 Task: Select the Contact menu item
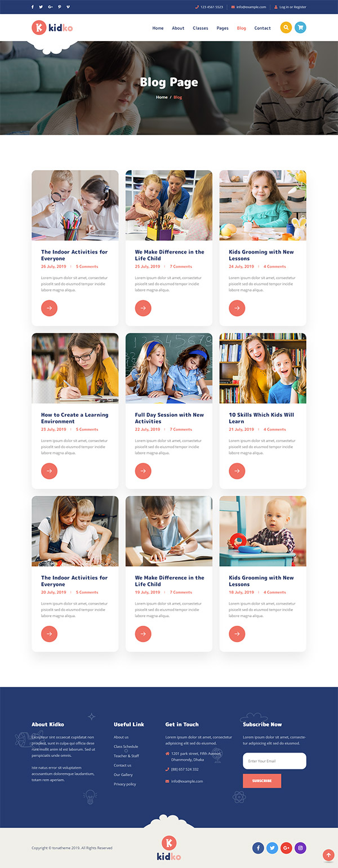point(263,28)
